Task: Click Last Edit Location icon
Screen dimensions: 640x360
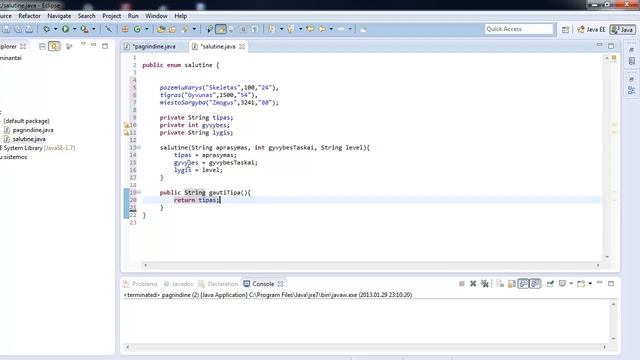Action: 310,29
